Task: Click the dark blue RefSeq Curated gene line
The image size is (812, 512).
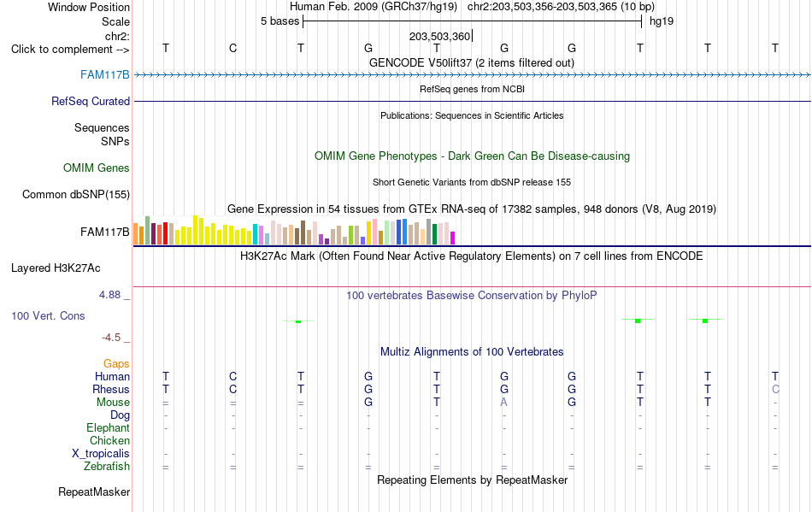Action: click(x=472, y=102)
